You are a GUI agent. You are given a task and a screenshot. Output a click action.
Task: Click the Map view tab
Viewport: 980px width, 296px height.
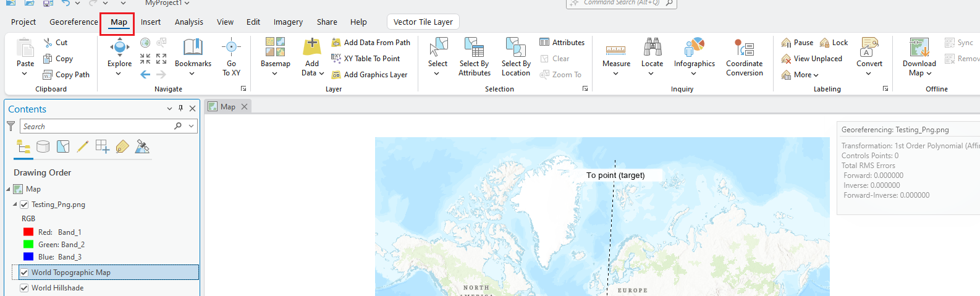(228, 107)
